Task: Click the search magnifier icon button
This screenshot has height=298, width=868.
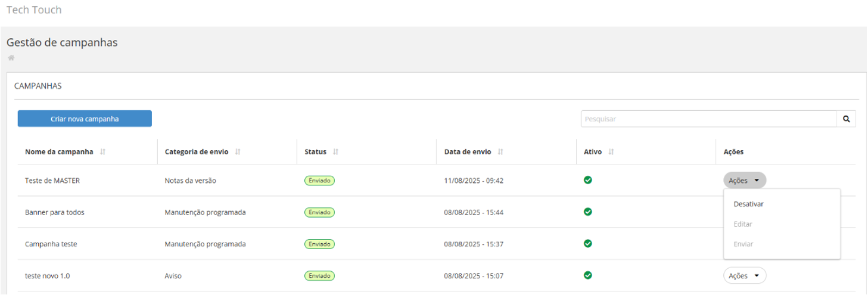Action: (x=846, y=119)
